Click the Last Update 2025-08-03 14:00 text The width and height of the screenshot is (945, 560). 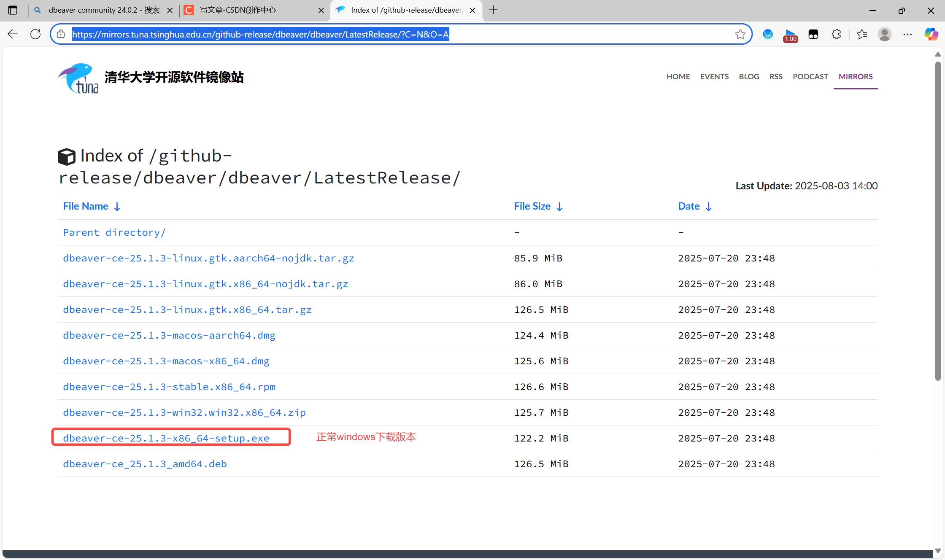point(807,186)
